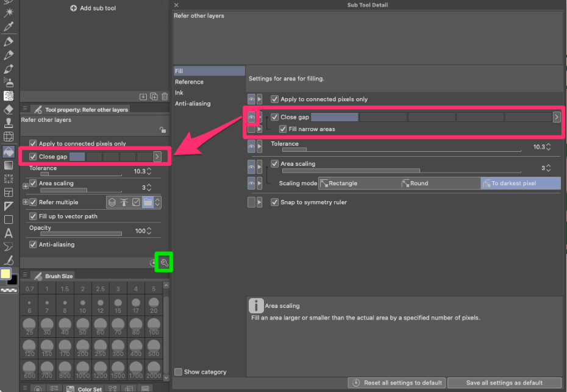The height and width of the screenshot is (392, 567).
Task: Enable Show category checkbox
Action: [178, 372]
